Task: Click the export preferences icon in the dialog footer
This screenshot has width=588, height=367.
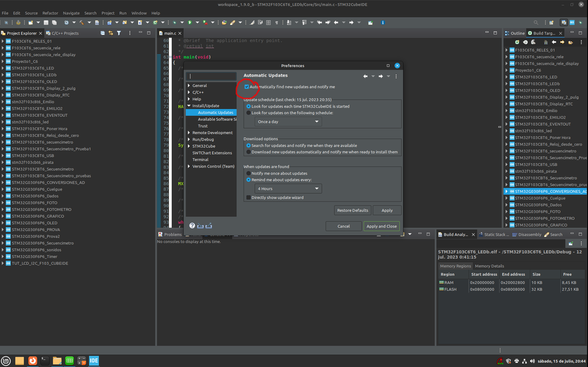Action: (209, 226)
